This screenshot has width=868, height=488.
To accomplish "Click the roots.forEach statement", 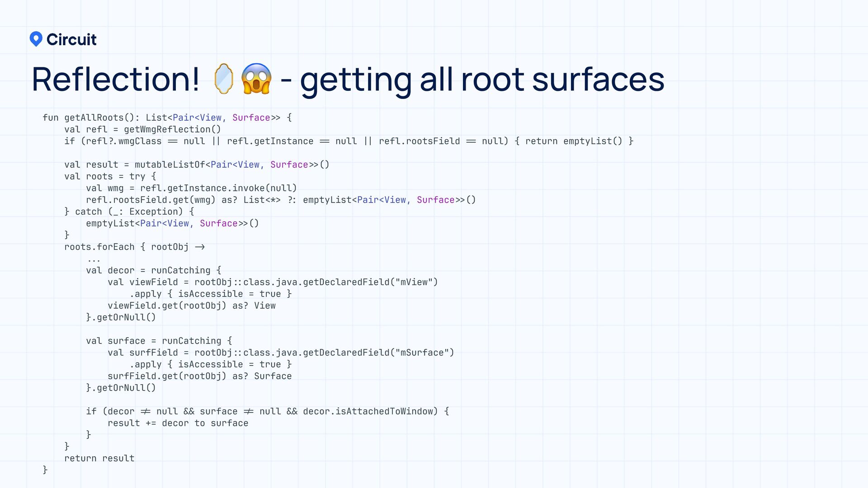I will pos(99,247).
